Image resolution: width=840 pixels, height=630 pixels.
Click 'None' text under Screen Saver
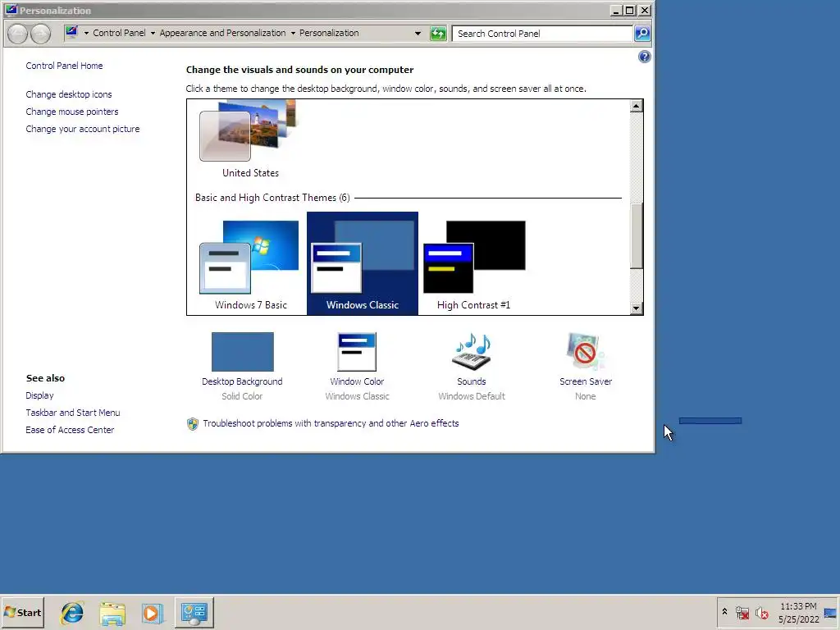pyautogui.click(x=585, y=396)
